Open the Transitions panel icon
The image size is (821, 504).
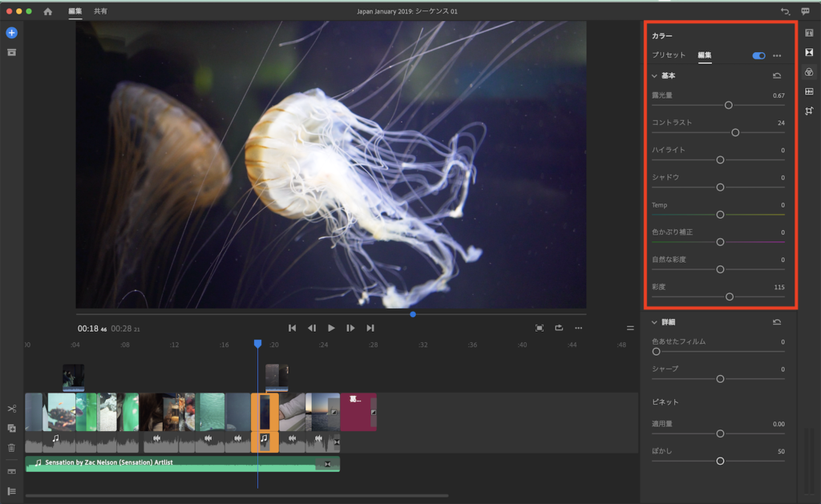(809, 52)
